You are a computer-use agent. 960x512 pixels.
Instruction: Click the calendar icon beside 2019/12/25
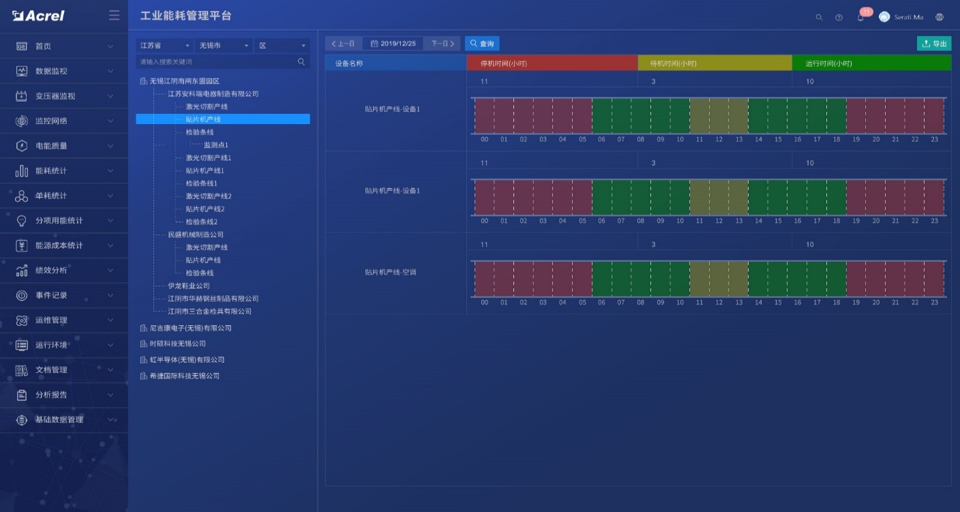click(x=374, y=43)
